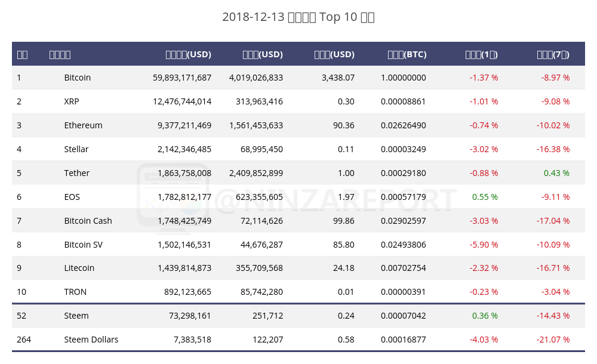Click Litecoin BTC price 0.00702754
The width and height of the screenshot is (597, 364).
click(x=403, y=268)
